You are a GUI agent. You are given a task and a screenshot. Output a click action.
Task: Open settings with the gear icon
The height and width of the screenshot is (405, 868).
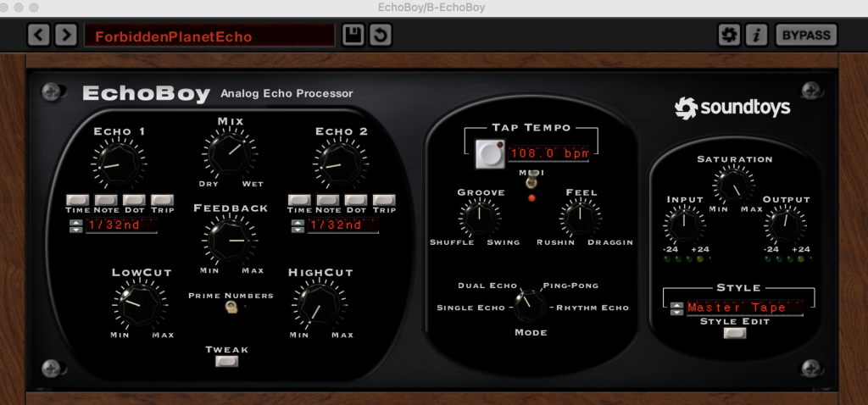pos(728,35)
